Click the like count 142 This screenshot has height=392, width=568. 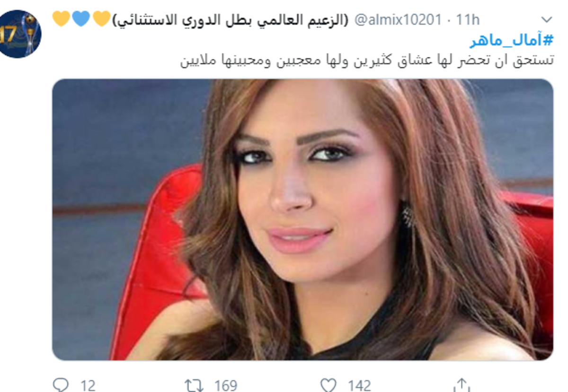tap(359, 386)
